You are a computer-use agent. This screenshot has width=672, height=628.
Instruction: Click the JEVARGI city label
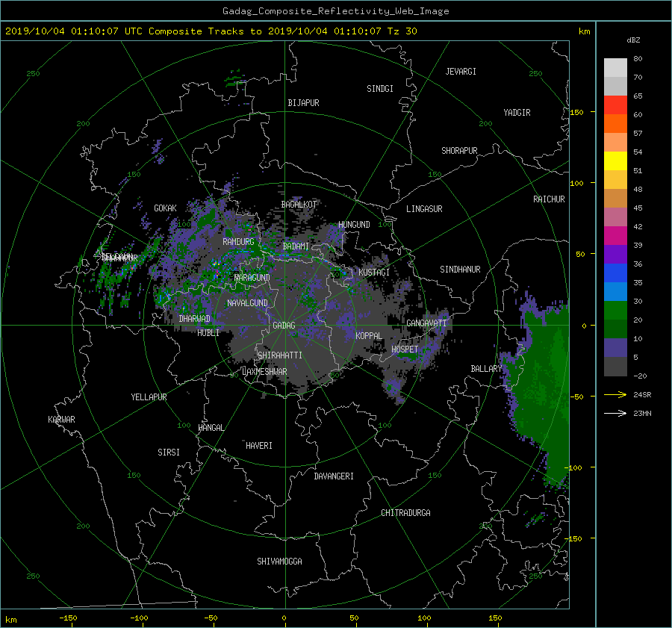(461, 72)
